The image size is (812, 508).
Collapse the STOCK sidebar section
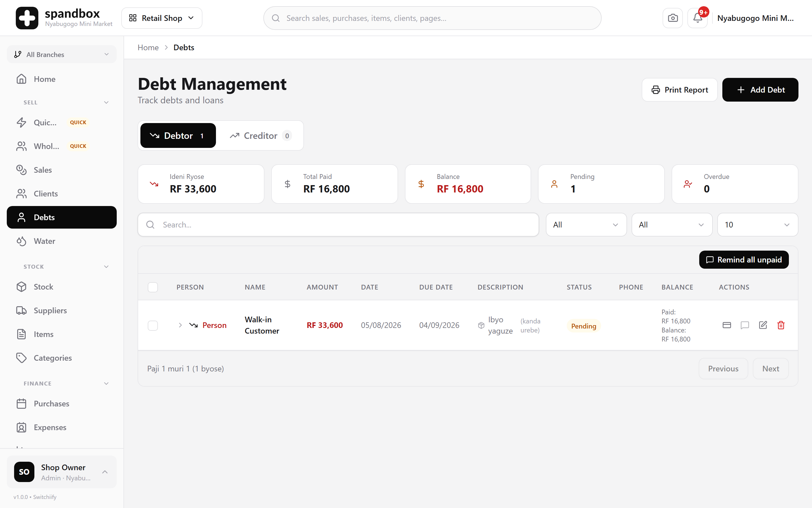coord(106,267)
